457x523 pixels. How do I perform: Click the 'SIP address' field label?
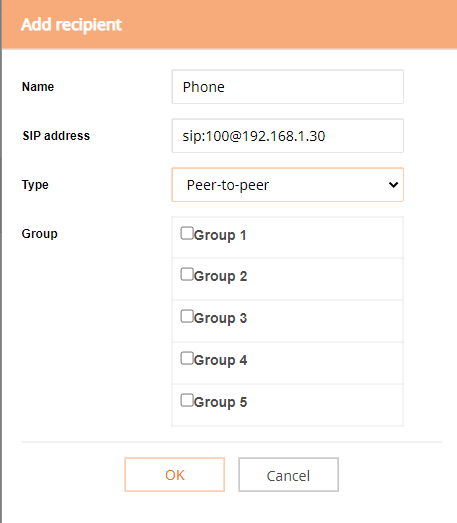56,136
